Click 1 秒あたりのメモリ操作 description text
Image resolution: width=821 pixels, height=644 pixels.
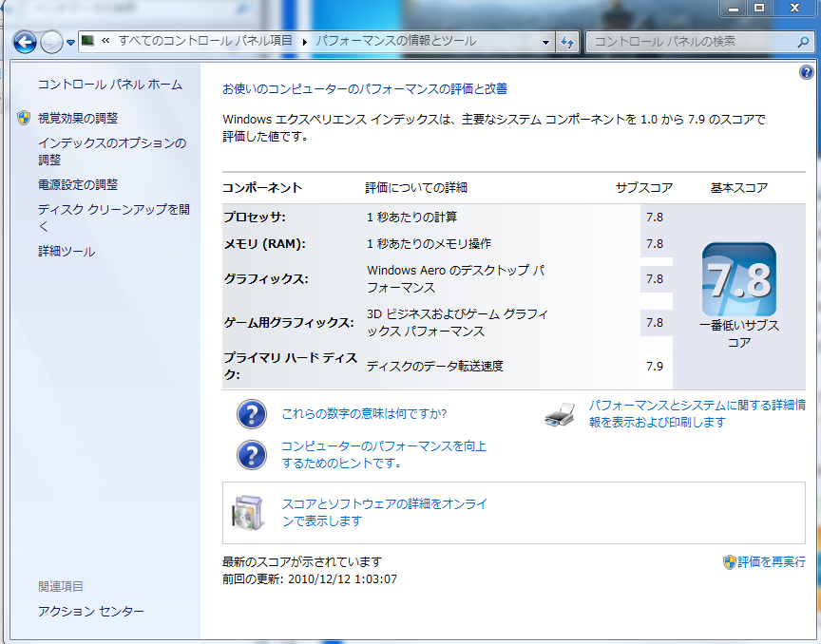pyautogui.click(x=429, y=243)
